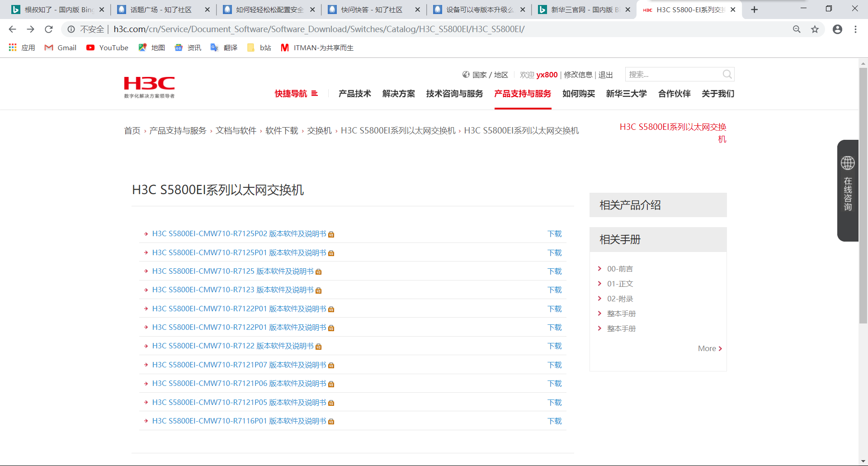Open the 在线咨询 online consultation widget
Image resolution: width=868 pixels, height=466 pixels.
[848, 190]
